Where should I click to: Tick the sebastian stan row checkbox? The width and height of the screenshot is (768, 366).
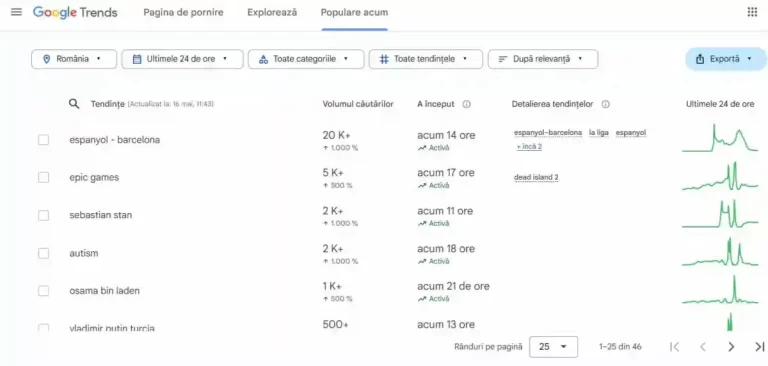point(44,215)
